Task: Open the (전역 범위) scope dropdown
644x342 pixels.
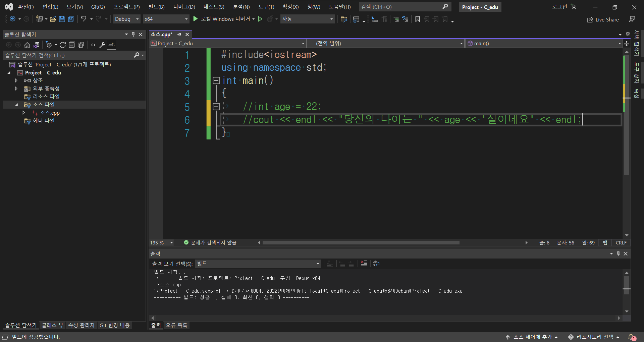Action: coord(386,44)
